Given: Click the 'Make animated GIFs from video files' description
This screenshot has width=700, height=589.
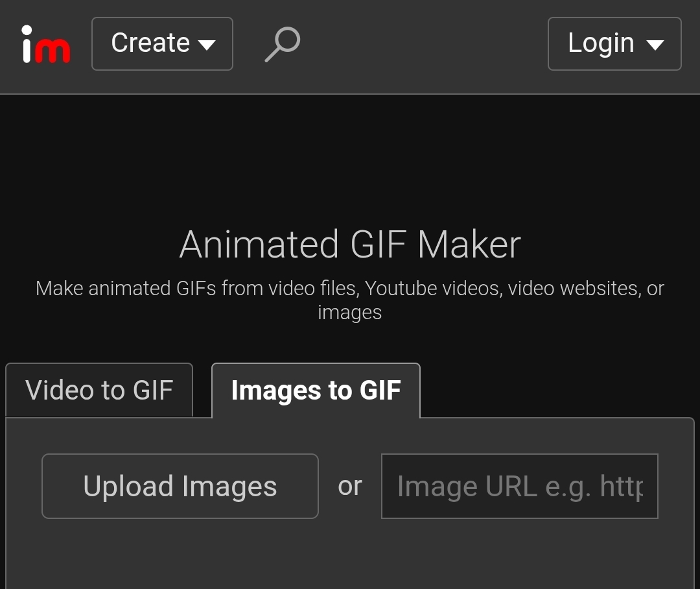Looking at the screenshot, I should click(x=350, y=300).
